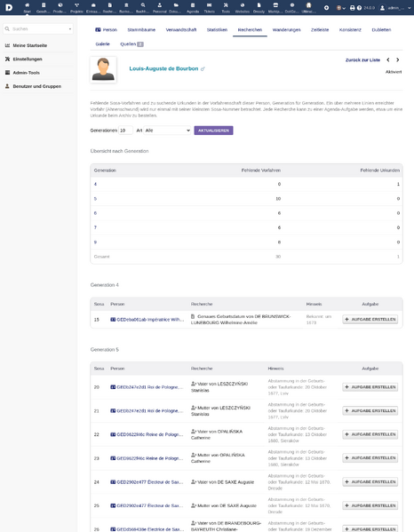Click the Aktualisieren button

click(213, 131)
